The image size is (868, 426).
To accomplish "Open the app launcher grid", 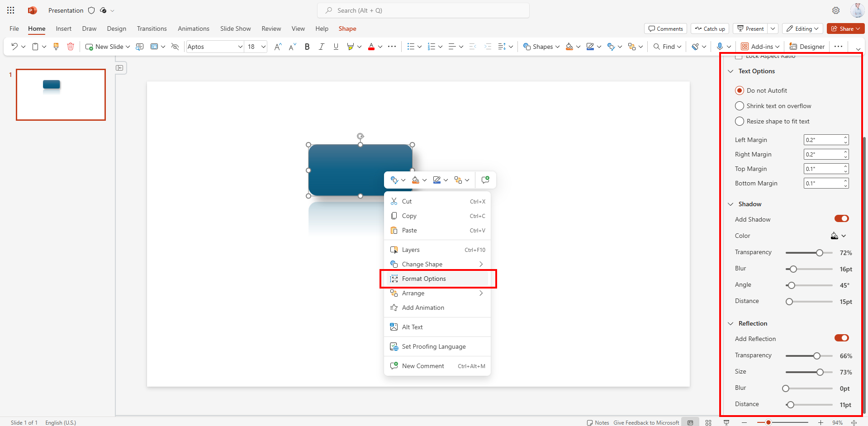I will (11, 10).
